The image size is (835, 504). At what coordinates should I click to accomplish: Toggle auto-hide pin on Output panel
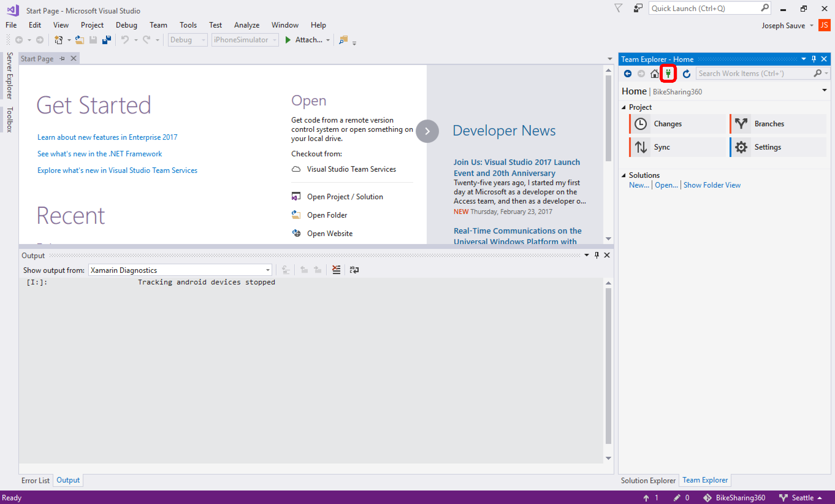(x=597, y=255)
